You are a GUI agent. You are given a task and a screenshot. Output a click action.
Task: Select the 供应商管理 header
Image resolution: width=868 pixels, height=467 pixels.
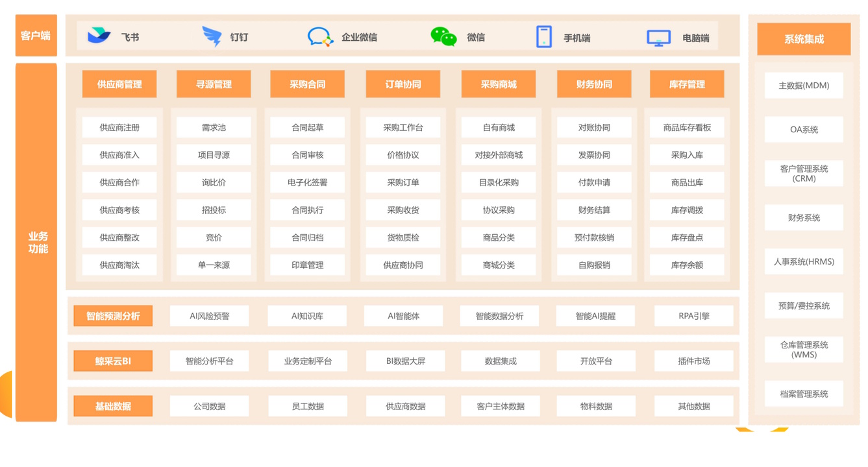(x=119, y=84)
